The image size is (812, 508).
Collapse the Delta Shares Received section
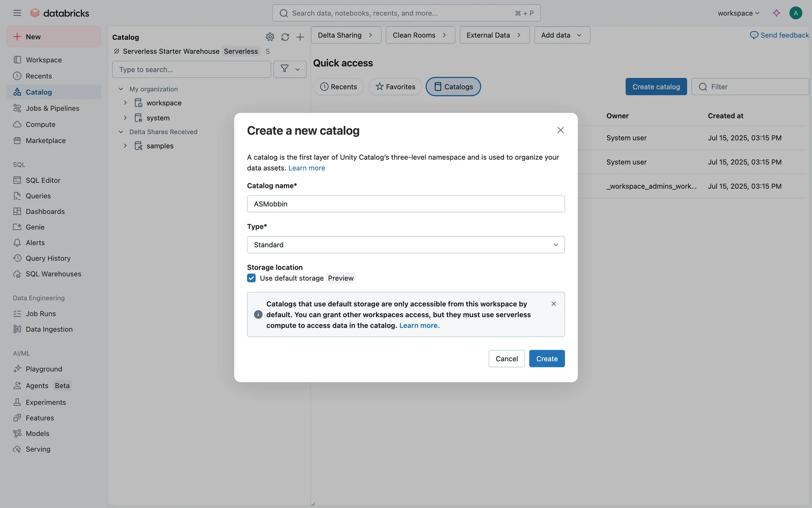coord(121,132)
